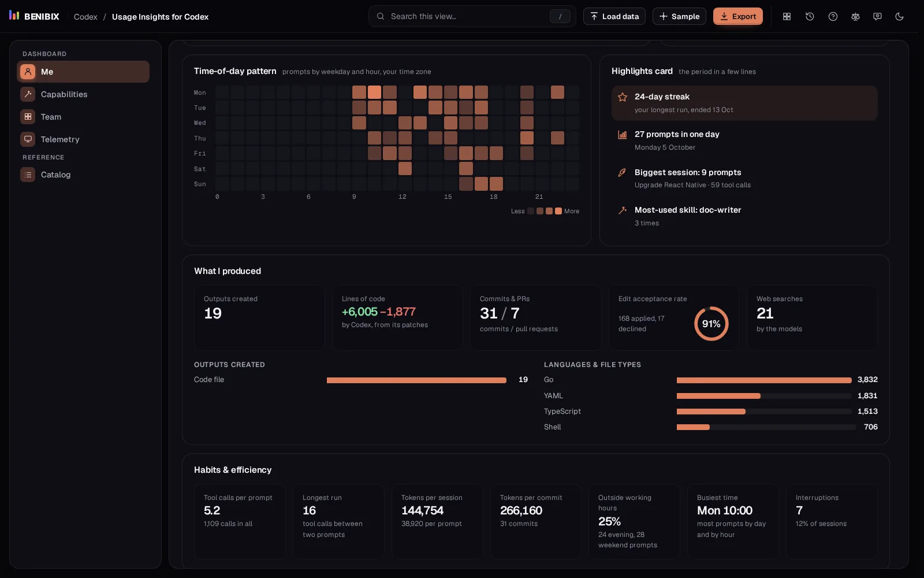Click the Me person icon in sidebar

pyautogui.click(x=28, y=72)
